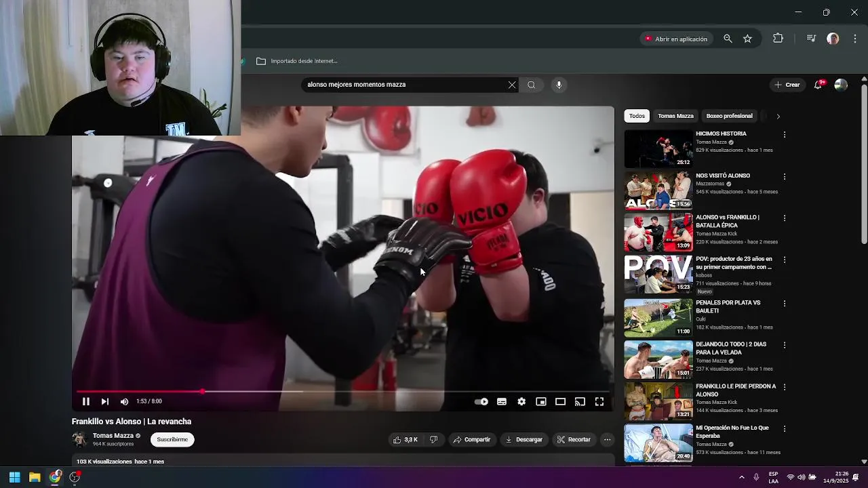868x488 pixels.
Task: Open NOS VISITÓ ALONSO video title
Action: click(x=723, y=176)
